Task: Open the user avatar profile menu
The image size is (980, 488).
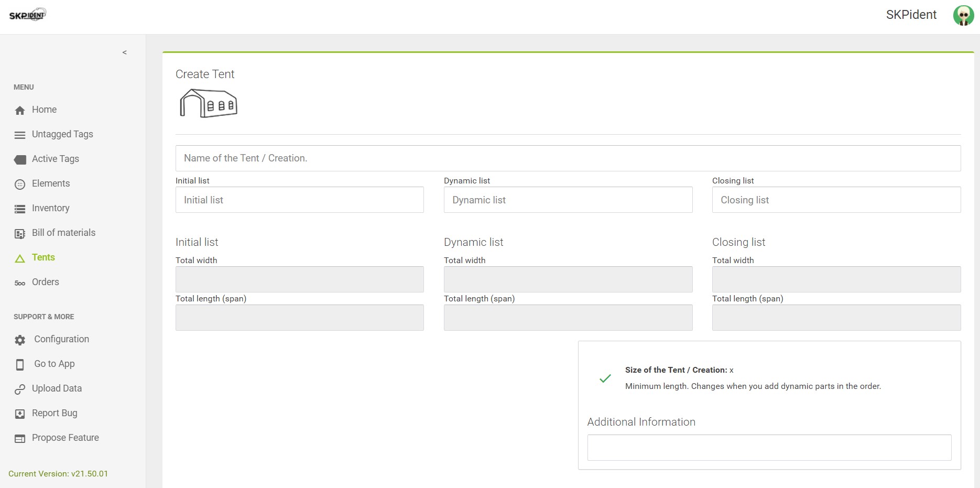Action: (963, 15)
